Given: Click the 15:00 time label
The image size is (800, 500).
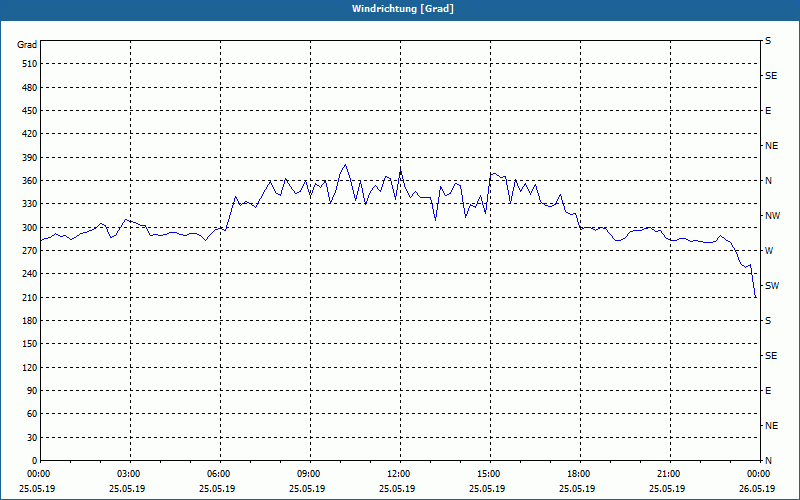Looking at the screenshot, I should [x=489, y=474].
